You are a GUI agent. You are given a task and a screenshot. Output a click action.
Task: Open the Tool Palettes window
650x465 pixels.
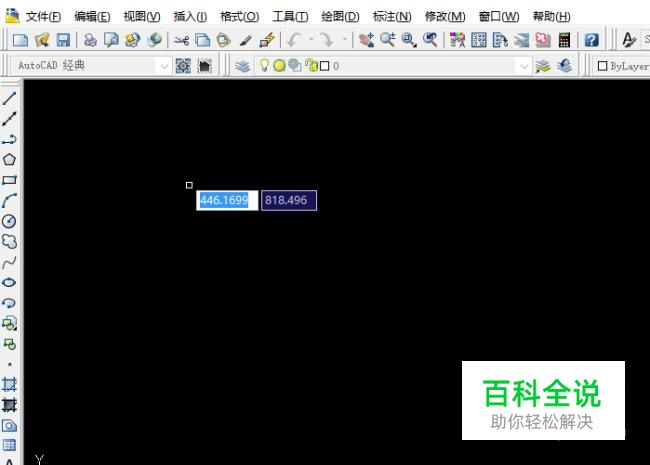pyautogui.click(x=500, y=40)
